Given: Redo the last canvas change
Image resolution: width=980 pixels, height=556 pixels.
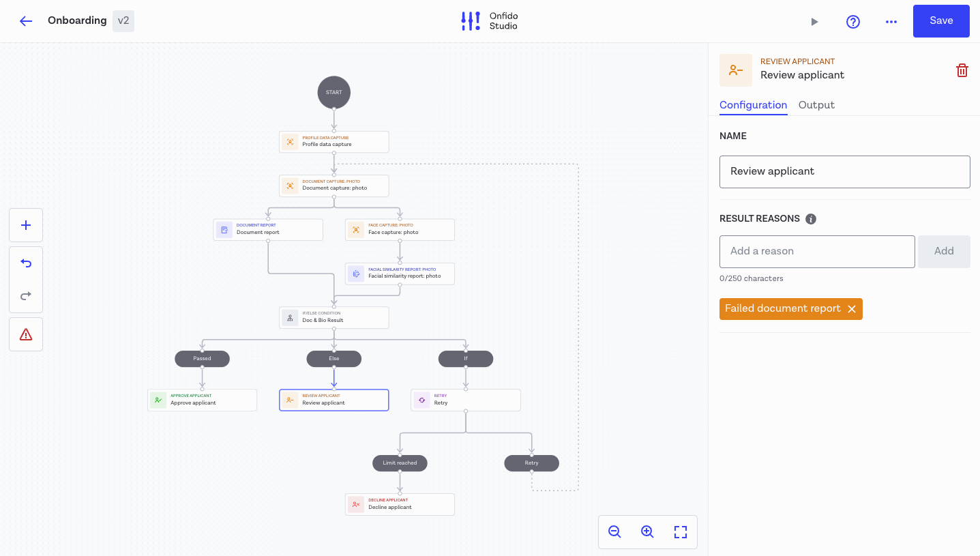Looking at the screenshot, I should [x=26, y=295].
